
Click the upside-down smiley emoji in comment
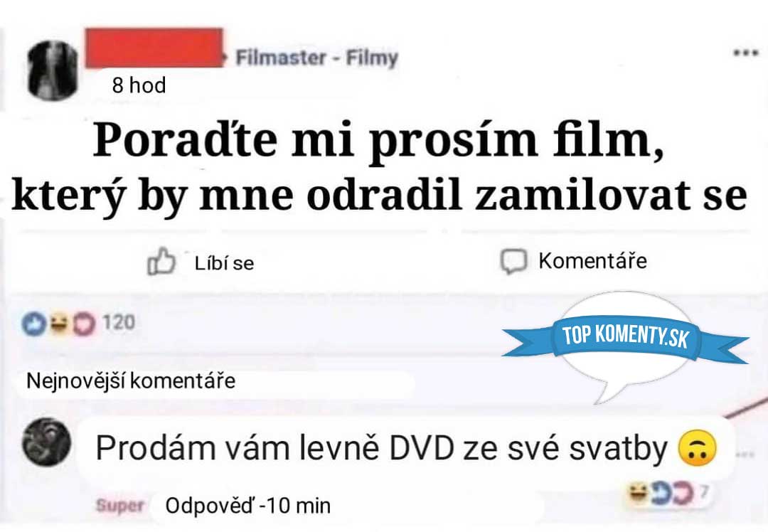coord(698,448)
